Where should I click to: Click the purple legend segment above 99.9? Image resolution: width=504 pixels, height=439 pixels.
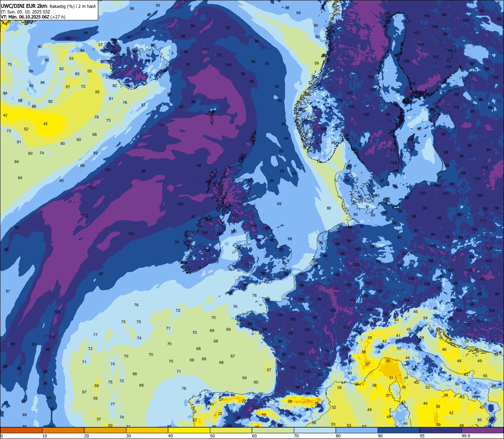(x=482, y=430)
